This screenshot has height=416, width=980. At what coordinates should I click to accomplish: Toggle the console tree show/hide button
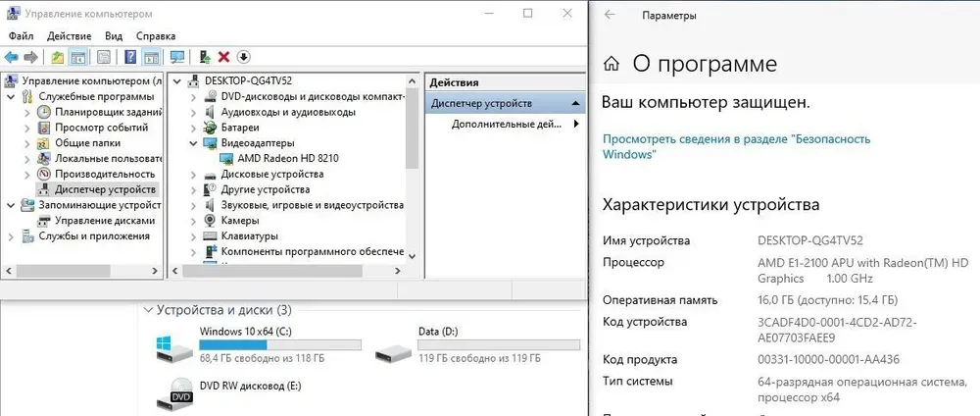78,57
